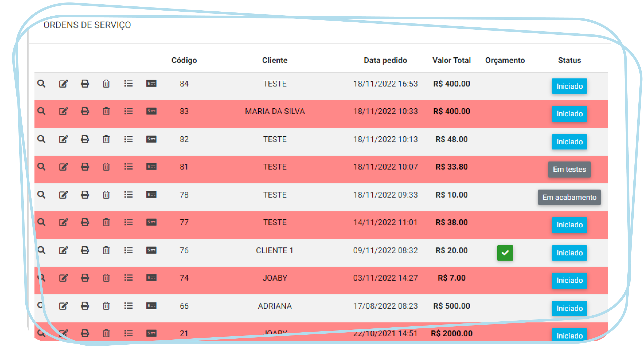Click green Orçamento check button for order 76
The width and height of the screenshot is (644, 361).
[x=505, y=253]
